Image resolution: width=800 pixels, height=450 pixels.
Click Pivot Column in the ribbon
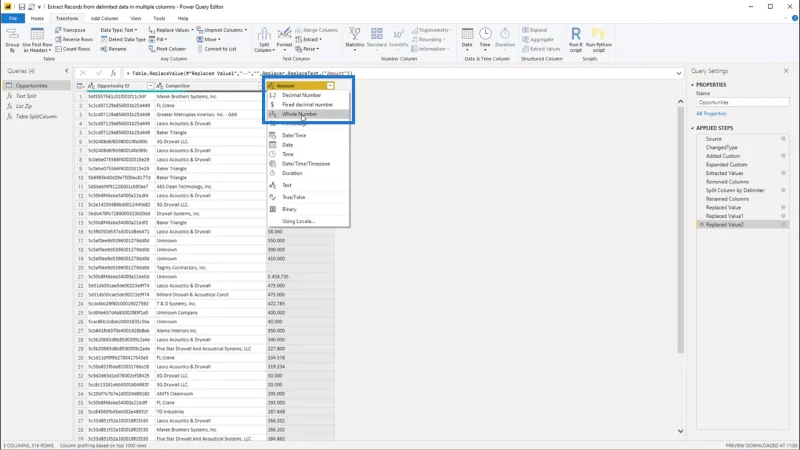[x=167, y=49]
